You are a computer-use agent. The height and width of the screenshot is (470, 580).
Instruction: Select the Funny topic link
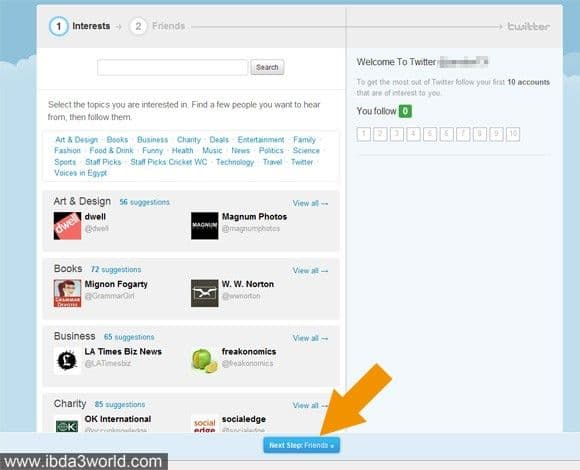click(152, 151)
